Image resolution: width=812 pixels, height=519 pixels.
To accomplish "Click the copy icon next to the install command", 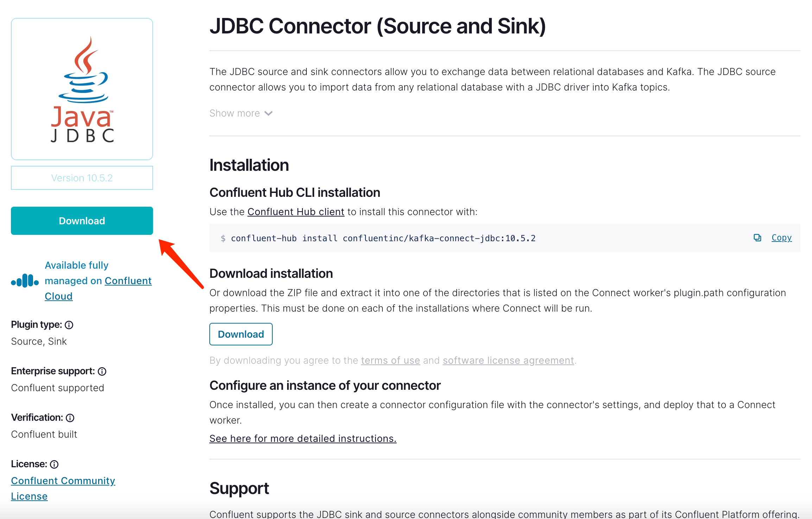I will click(757, 238).
